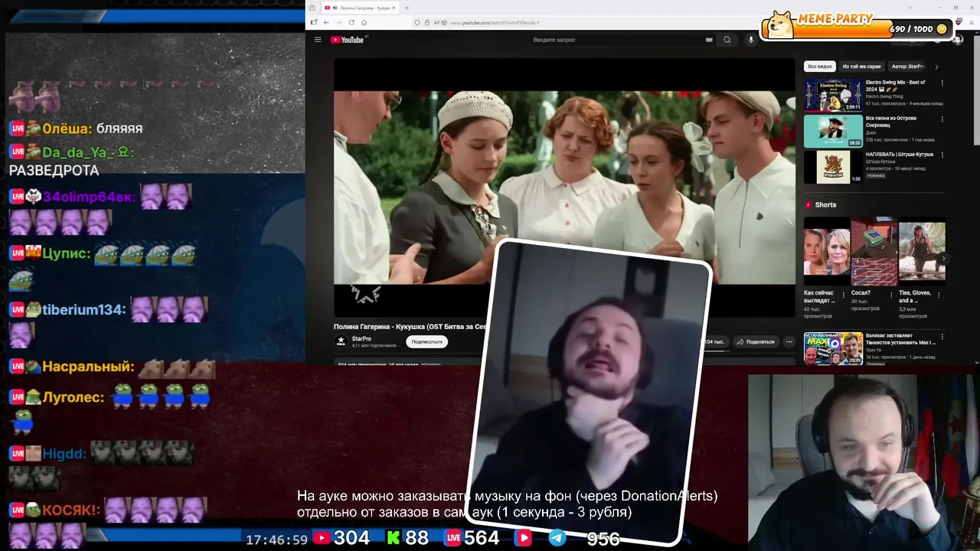Click chat username '34olimp64вк'
Screen dimensions: 980x551
tap(89, 197)
